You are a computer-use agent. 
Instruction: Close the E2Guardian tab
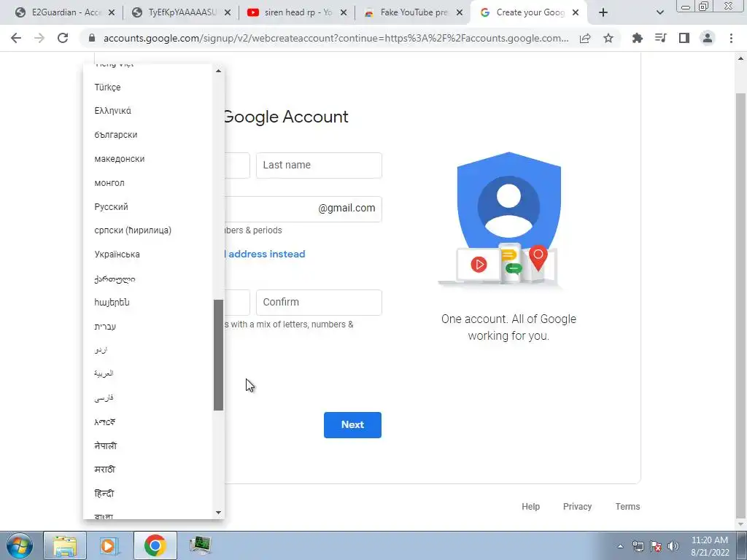click(112, 13)
